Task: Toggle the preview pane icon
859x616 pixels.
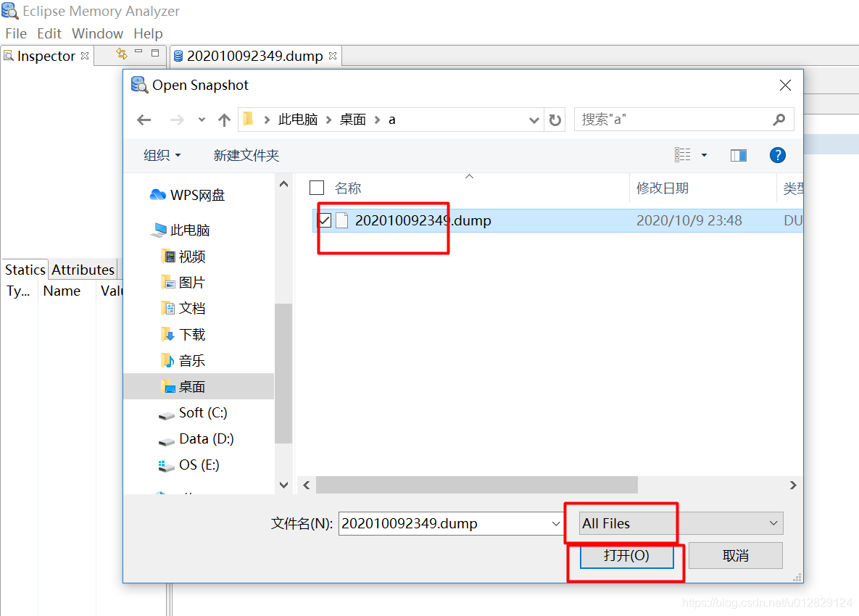Action: point(738,156)
